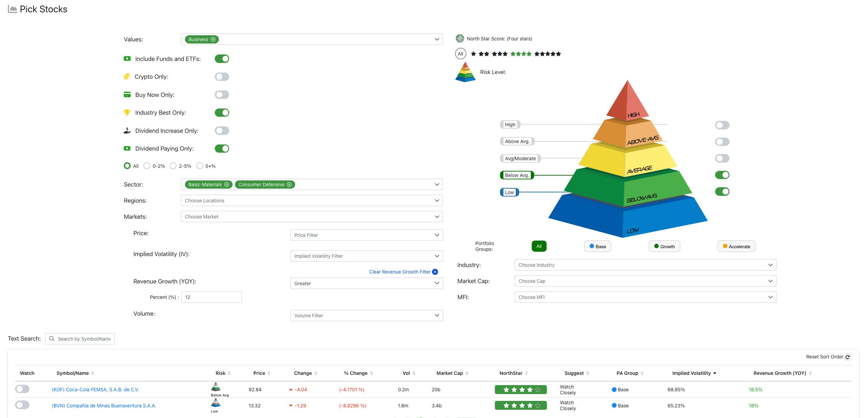Click the Clear Revenue Growth Filter link

pos(400,271)
